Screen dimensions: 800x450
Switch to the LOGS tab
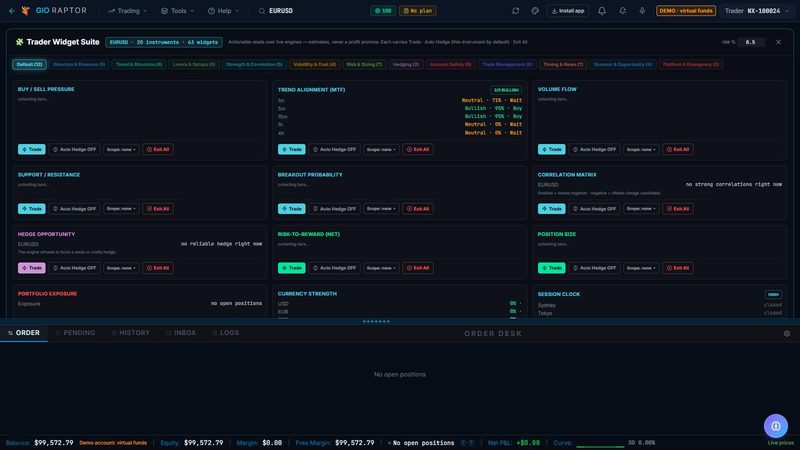226,333
